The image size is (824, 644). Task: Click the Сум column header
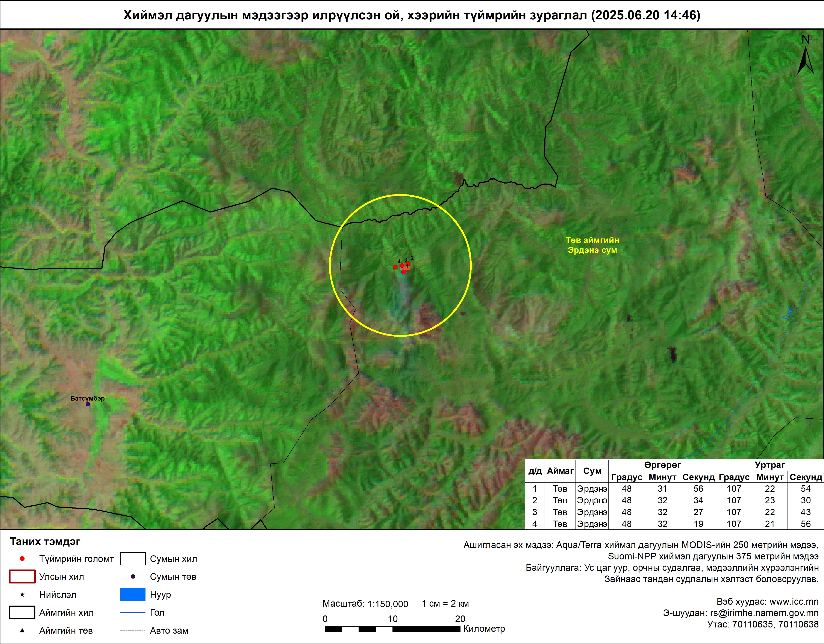(x=592, y=471)
